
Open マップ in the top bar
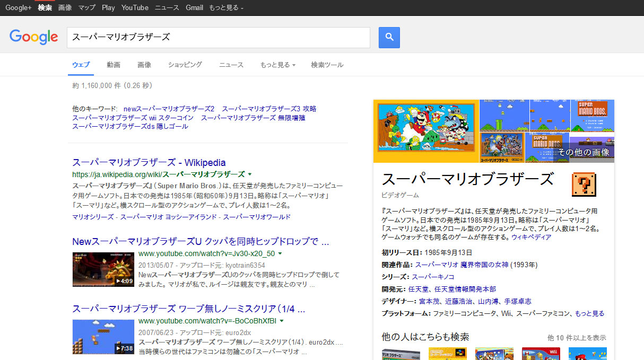[x=86, y=7]
